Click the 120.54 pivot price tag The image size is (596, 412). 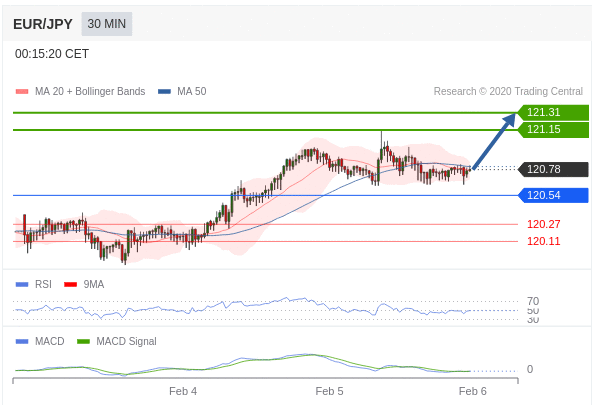click(x=553, y=195)
